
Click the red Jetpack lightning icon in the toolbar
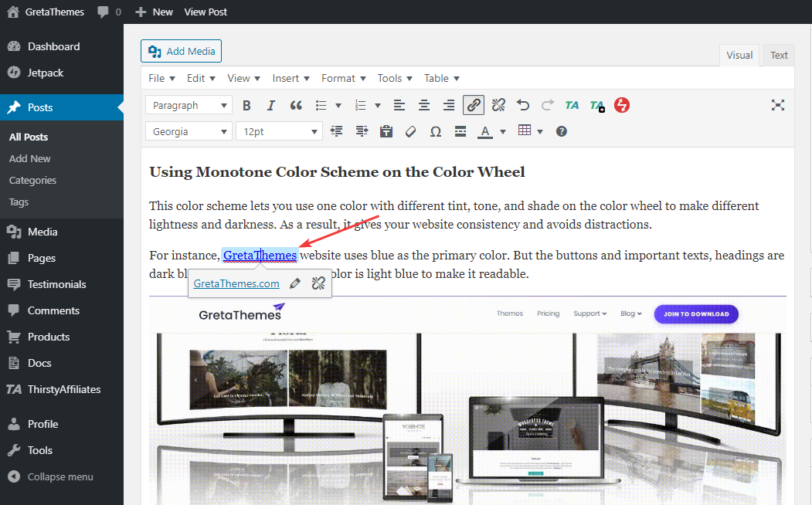point(621,105)
